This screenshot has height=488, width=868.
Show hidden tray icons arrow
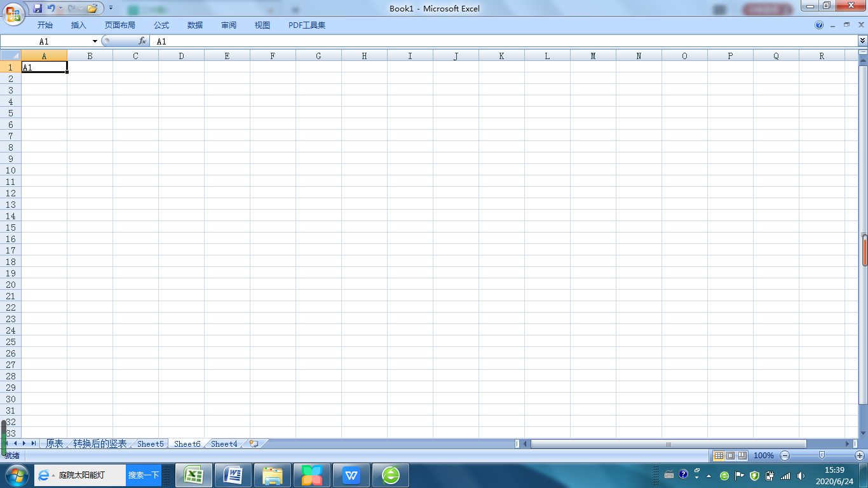click(709, 475)
